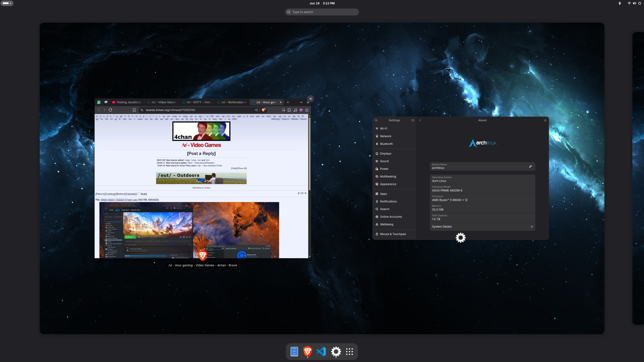The width and height of the screenshot is (644, 362).
Task: Go forward in Brave browser history
Action: coord(104,110)
